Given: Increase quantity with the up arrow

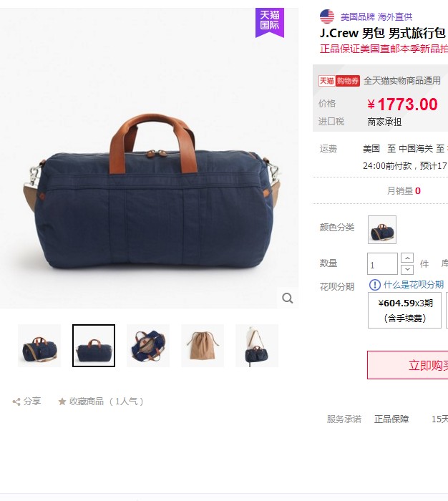Looking at the screenshot, I should click(x=407, y=258).
